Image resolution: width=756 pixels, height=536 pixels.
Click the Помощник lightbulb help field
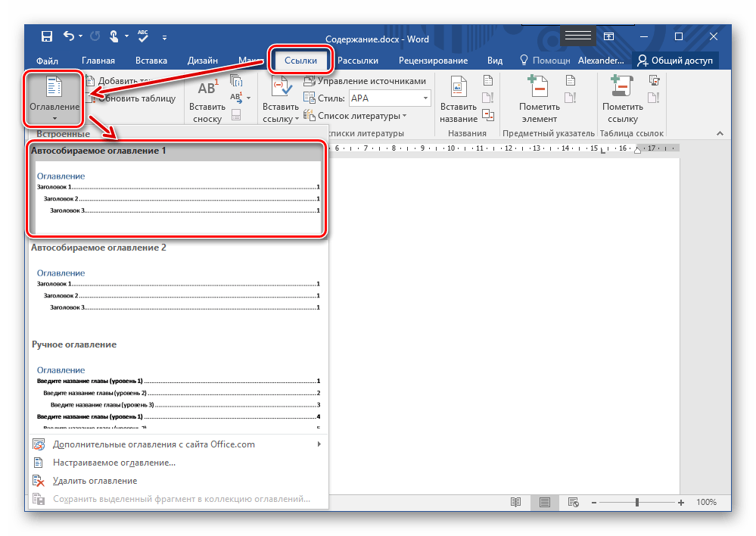(x=545, y=61)
